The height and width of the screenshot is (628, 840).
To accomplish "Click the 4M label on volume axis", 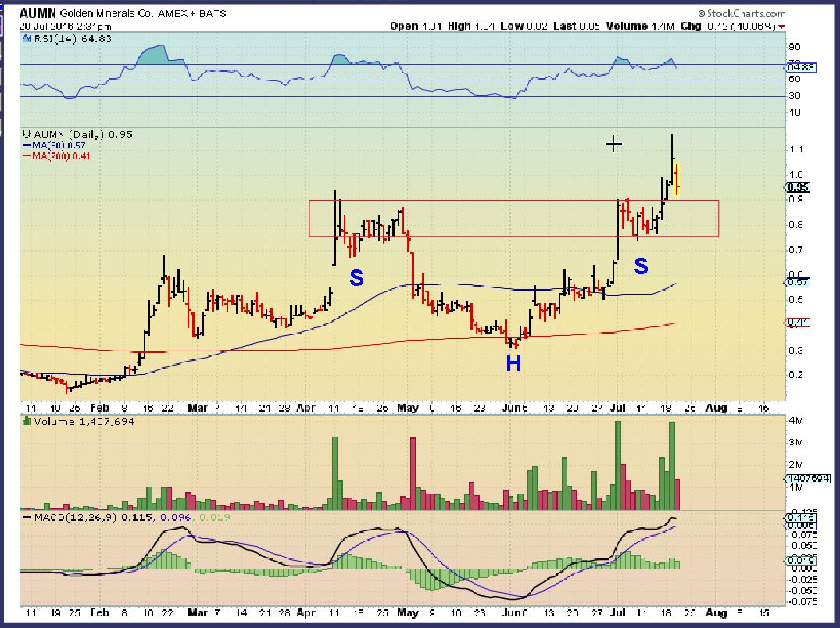I will tap(795, 421).
